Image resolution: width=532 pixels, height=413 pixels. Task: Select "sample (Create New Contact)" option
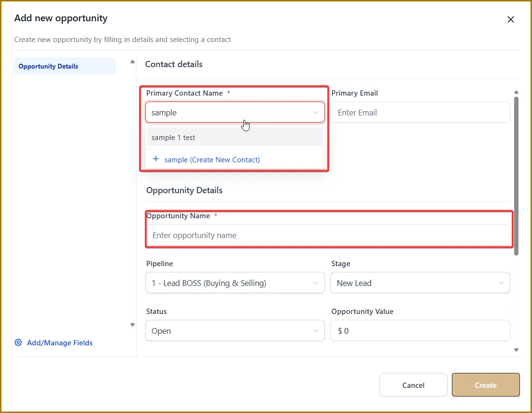[x=212, y=159]
